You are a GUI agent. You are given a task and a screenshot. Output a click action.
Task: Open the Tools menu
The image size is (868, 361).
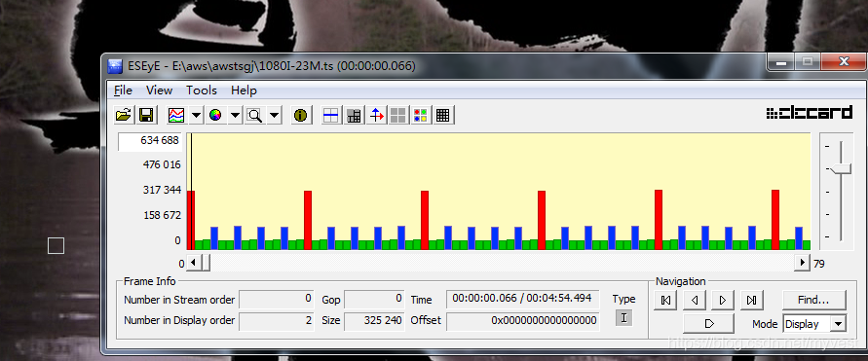202,90
